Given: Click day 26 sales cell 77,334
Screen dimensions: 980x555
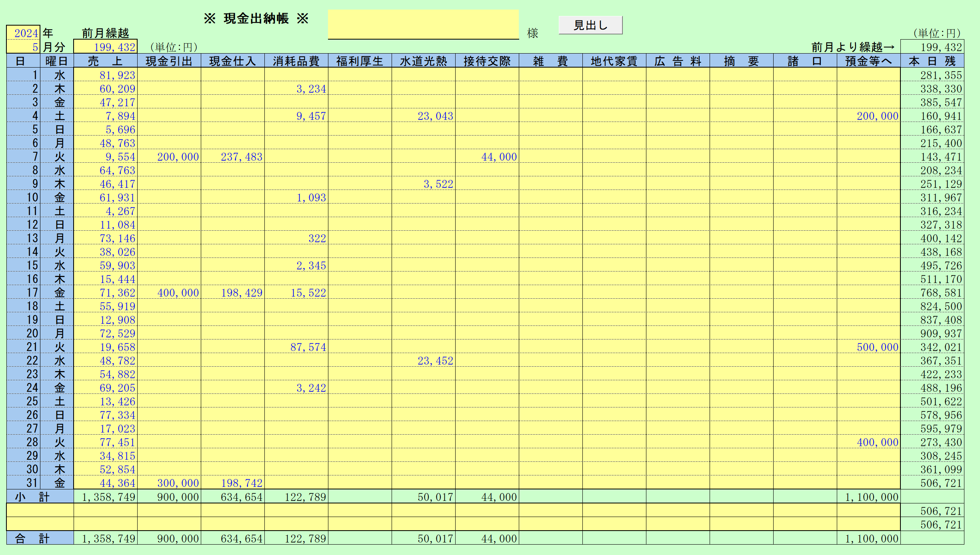Looking at the screenshot, I should pyautogui.click(x=106, y=415).
